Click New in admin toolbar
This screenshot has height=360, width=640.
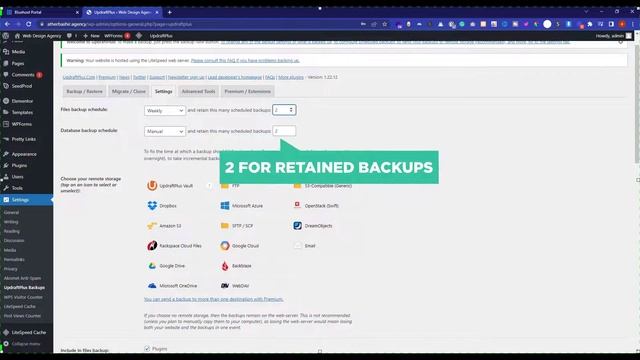point(91,36)
